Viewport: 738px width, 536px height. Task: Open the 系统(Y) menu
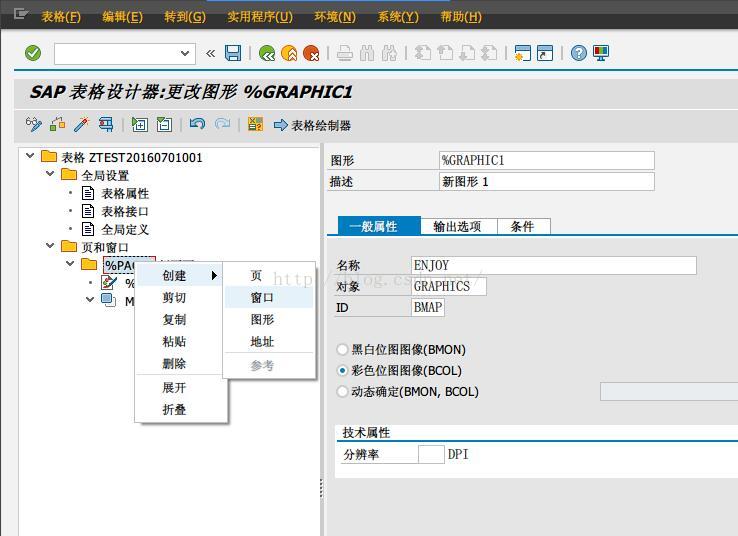398,17
